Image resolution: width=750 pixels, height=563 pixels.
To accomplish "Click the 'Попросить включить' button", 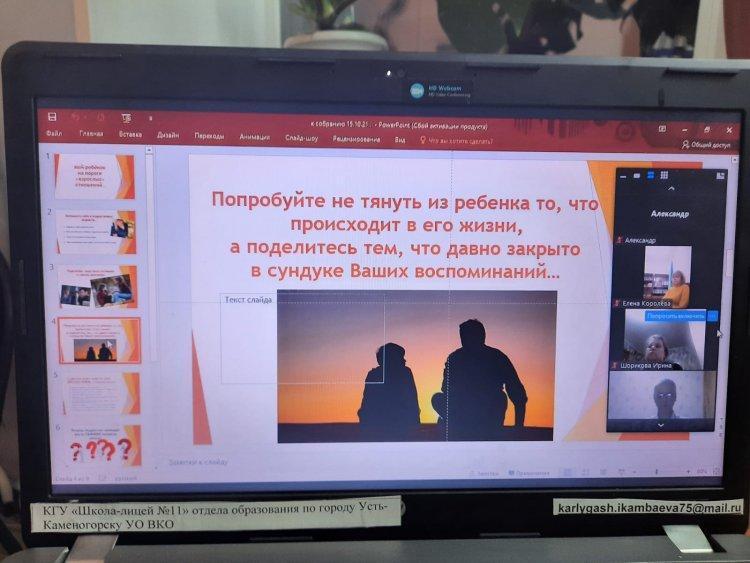I will [x=675, y=316].
